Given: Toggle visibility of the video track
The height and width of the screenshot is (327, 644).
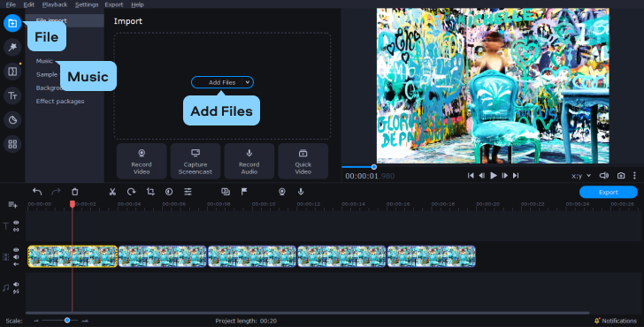Looking at the screenshot, I should (16, 249).
